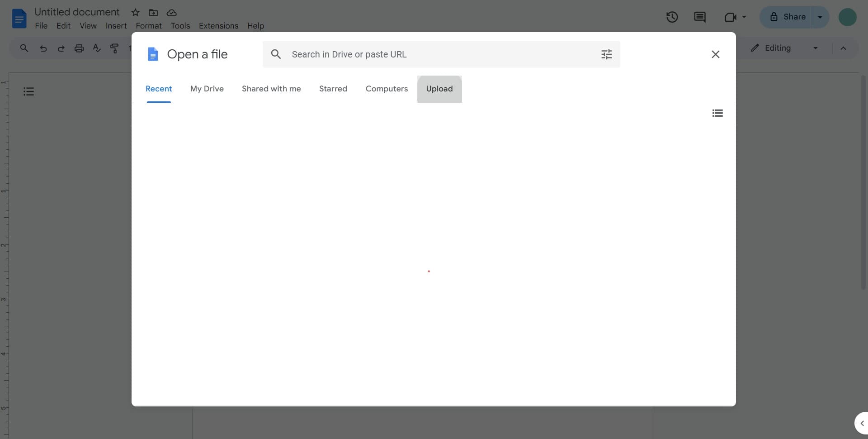868x439 pixels.
Task: Select the Paint format tool
Action: click(x=114, y=48)
